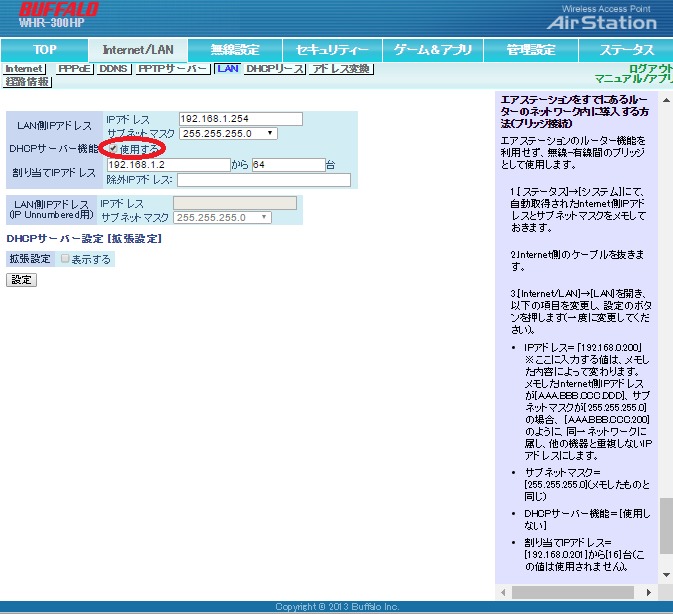Open the TOP tab
The width and height of the screenshot is (673, 614).
(x=44, y=49)
